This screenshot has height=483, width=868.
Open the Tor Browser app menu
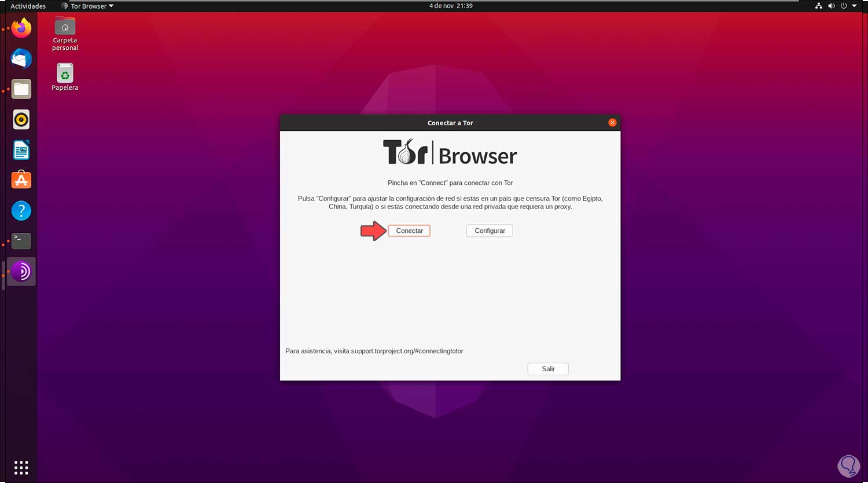(x=87, y=6)
